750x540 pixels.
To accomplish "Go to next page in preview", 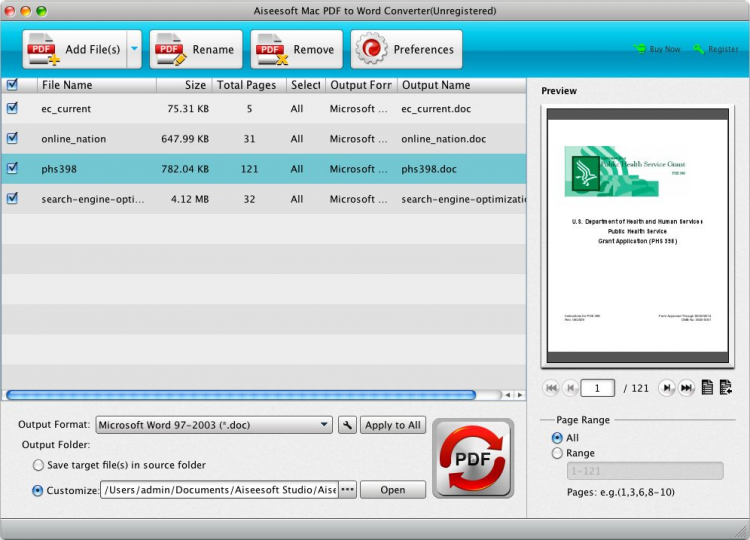I will click(x=666, y=388).
